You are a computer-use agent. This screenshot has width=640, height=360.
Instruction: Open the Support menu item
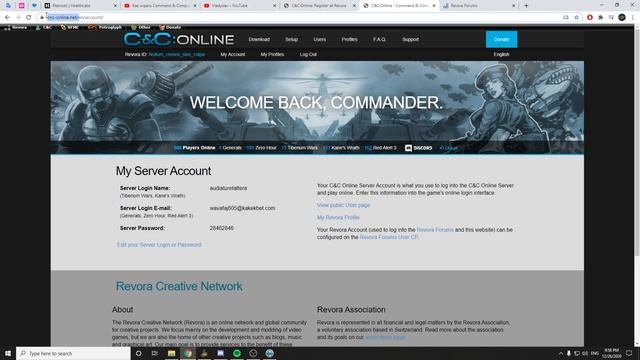click(x=410, y=40)
